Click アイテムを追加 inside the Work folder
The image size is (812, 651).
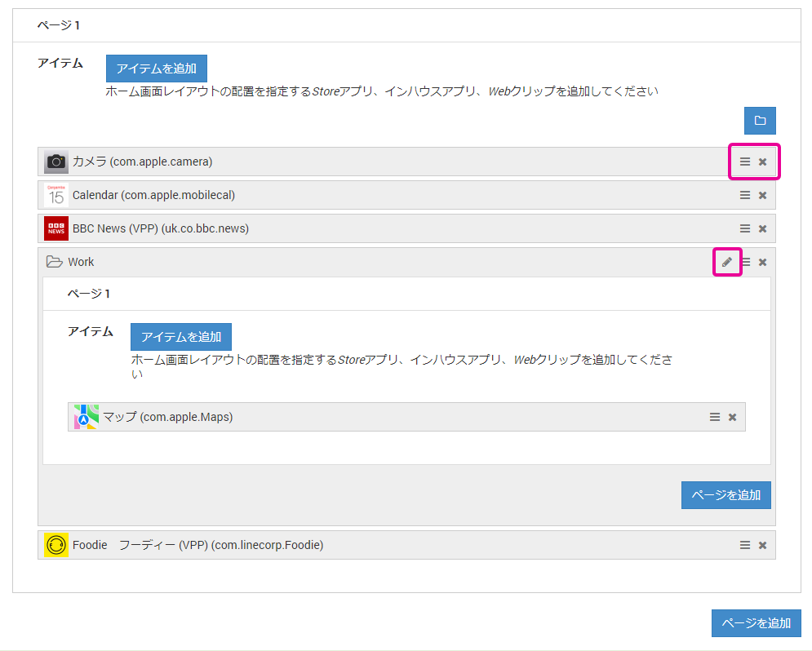(181, 337)
